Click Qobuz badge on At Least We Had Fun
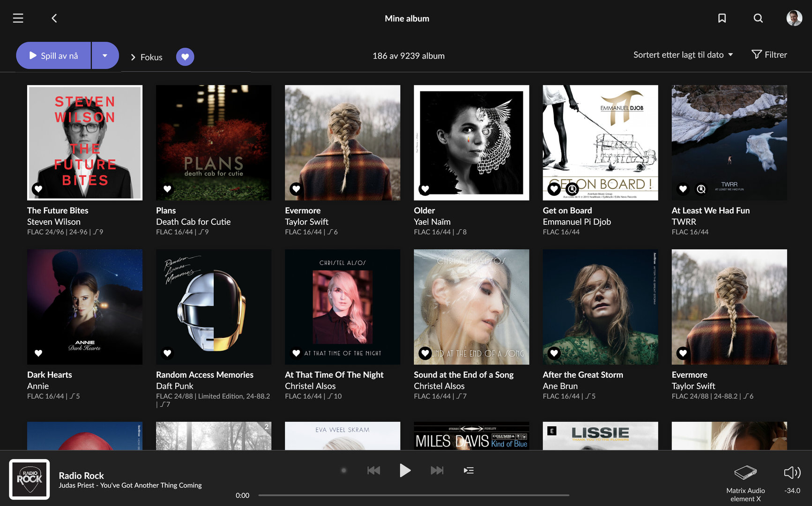This screenshot has height=506, width=812. pos(701,189)
